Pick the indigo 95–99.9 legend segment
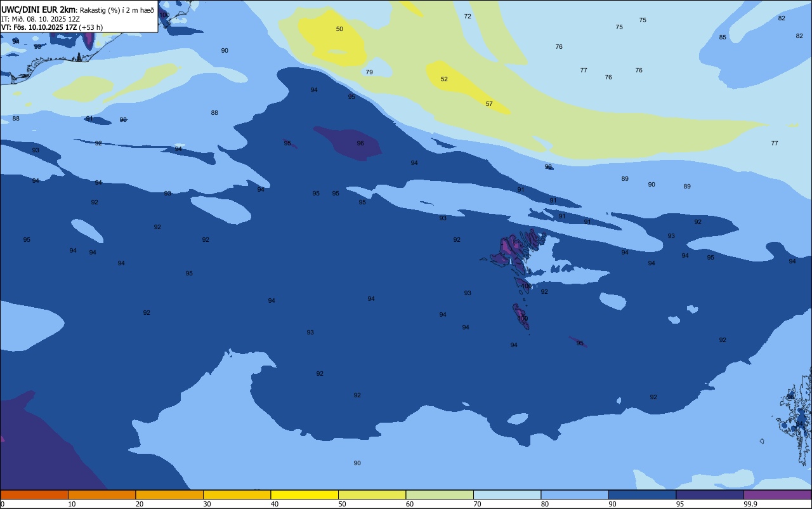812x509 pixels. [x=710, y=494]
